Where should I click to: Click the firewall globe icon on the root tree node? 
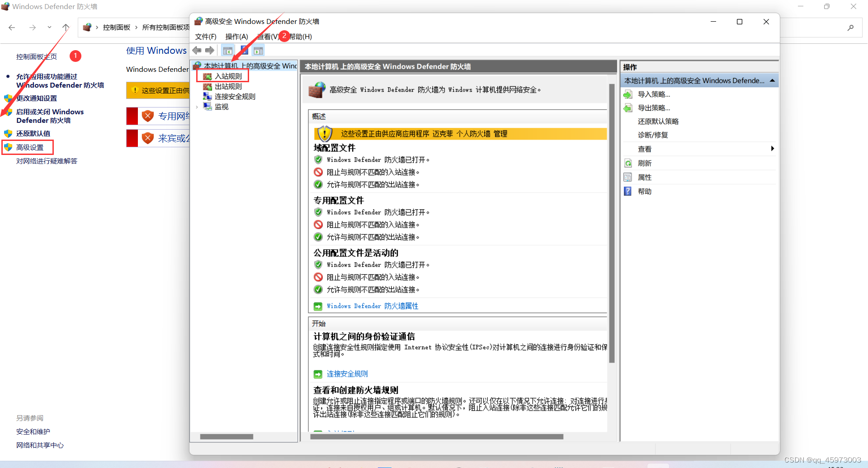197,66
